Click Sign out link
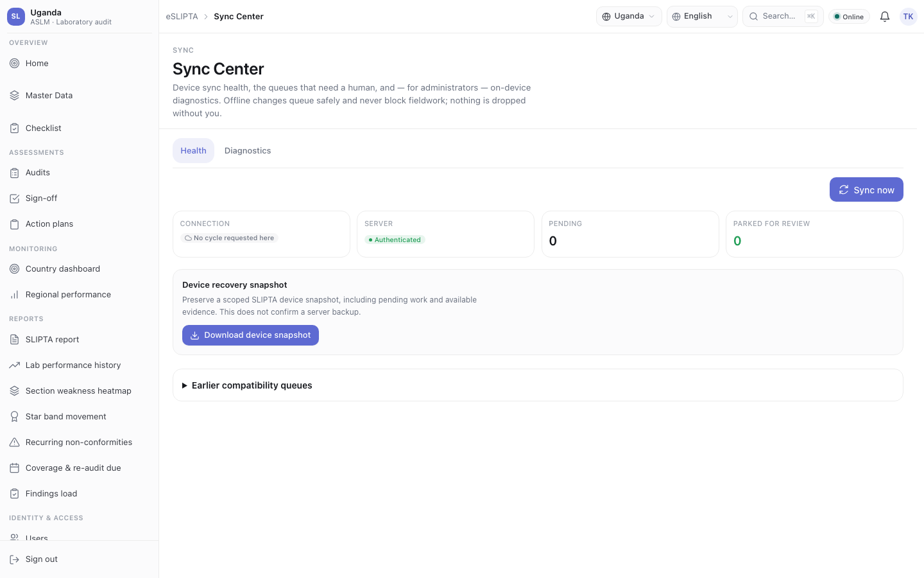This screenshot has height=578, width=924. pos(79,559)
